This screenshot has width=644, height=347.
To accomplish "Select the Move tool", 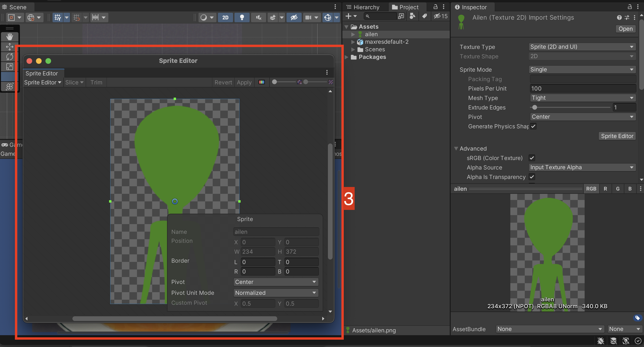I will (9, 47).
